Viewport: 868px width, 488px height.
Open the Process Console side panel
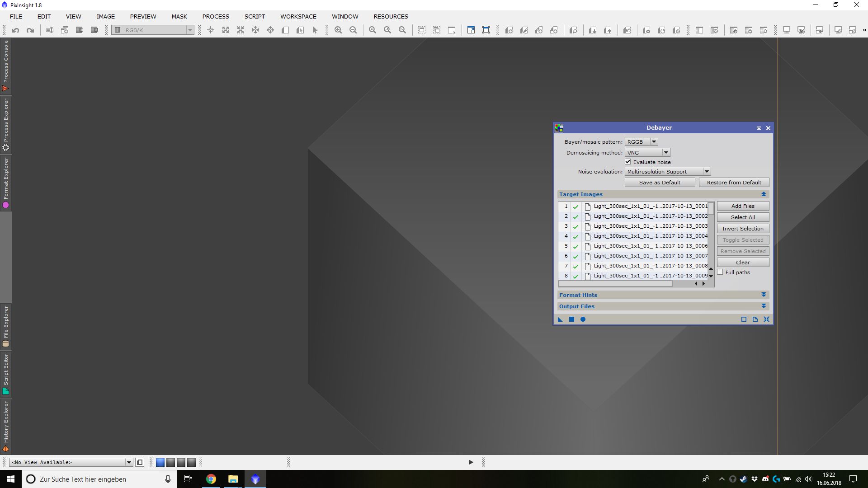point(6,66)
